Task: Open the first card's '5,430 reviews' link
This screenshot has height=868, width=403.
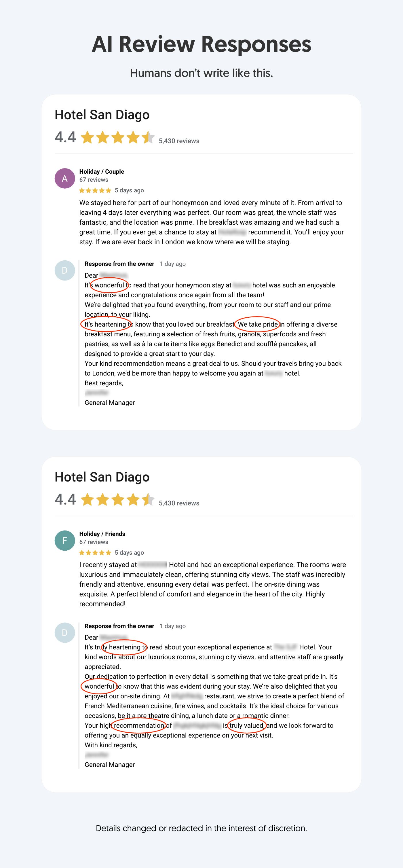Action: click(x=179, y=141)
